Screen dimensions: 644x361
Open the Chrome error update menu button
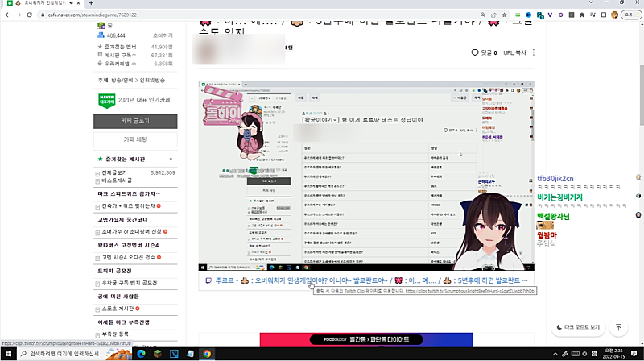click(x=630, y=15)
